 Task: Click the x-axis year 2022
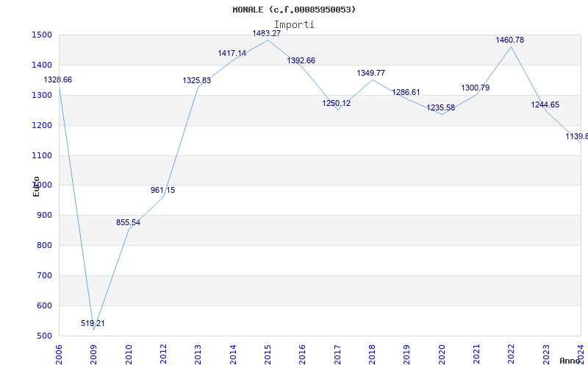pyautogui.click(x=511, y=355)
